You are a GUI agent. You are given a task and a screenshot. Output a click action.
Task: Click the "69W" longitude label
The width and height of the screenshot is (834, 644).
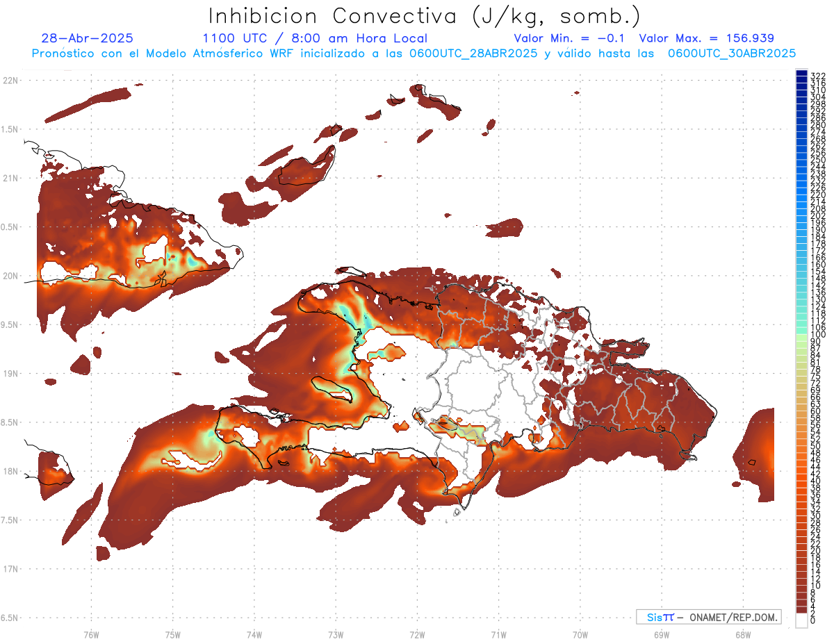click(x=662, y=634)
